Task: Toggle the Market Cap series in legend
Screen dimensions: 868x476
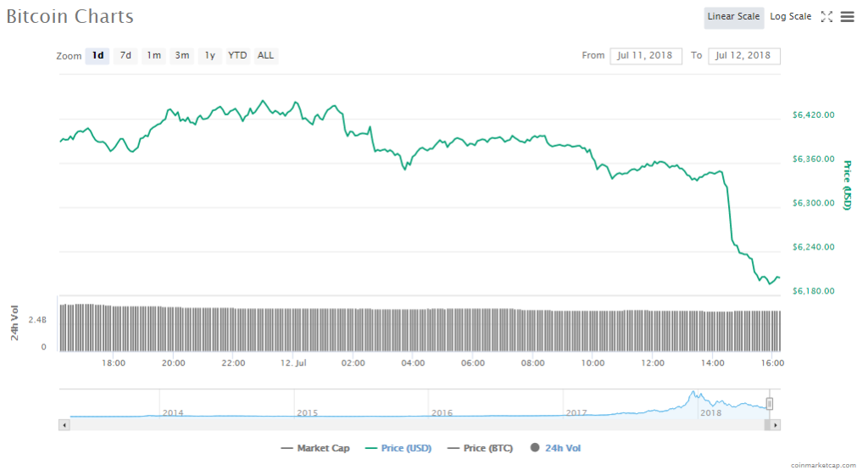Action: (314, 448)
